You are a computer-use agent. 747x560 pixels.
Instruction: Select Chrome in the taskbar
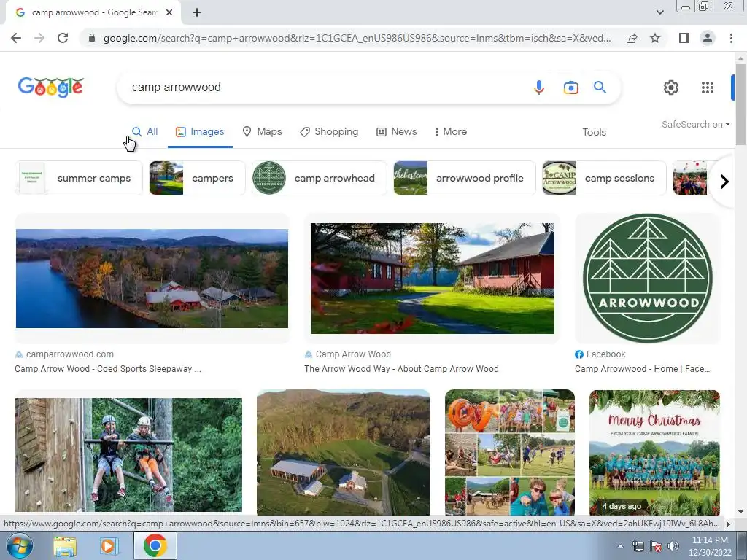[x=155, y=545]
